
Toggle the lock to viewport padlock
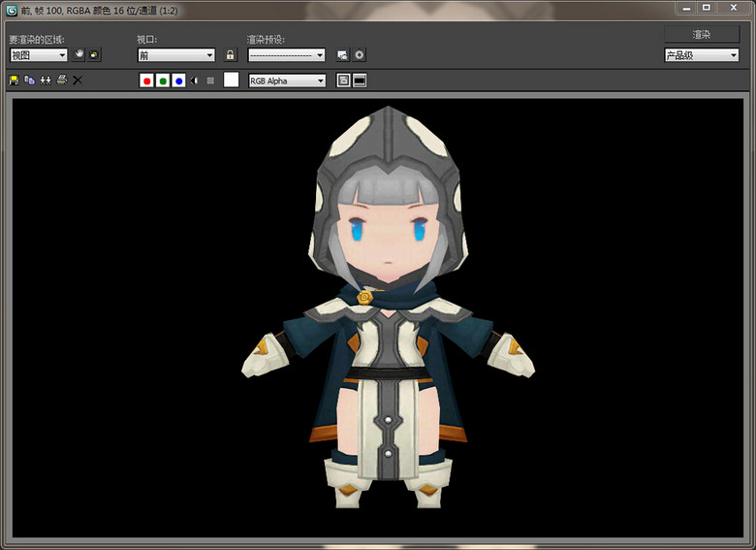pyautogui.click(x=231, y=54)
